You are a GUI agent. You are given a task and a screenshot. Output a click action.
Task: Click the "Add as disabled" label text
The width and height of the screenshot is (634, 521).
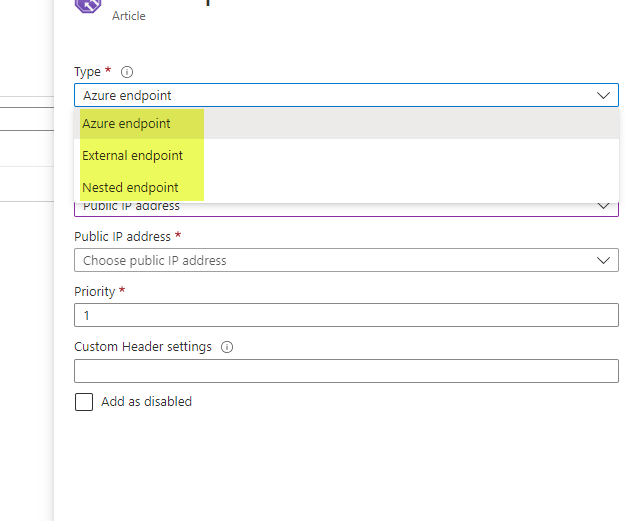click(146, 402)
